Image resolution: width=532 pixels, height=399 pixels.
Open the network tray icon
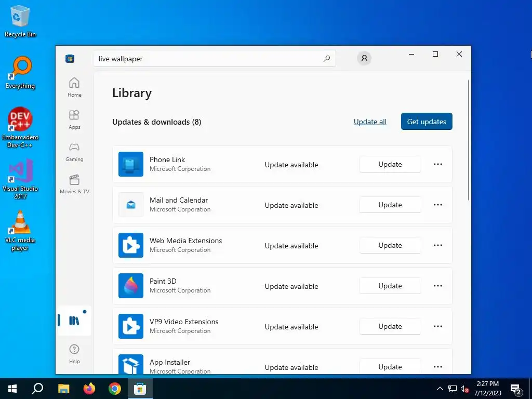453,389
